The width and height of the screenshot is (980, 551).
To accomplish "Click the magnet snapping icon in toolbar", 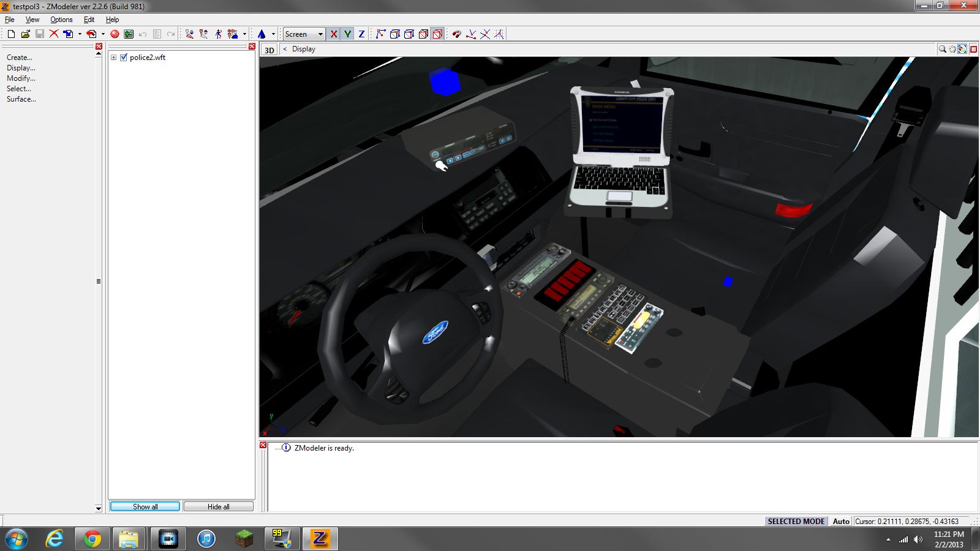I will (x=456, y=34).
